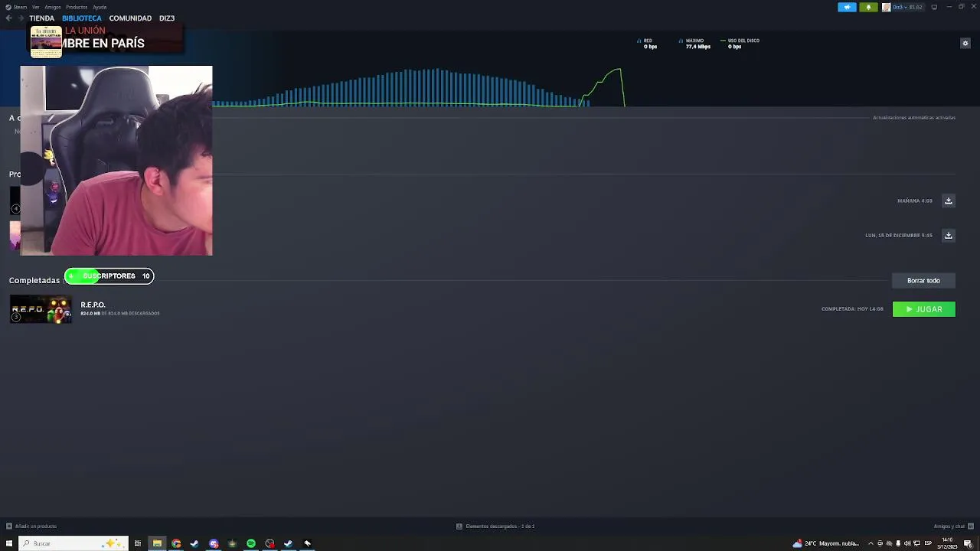
Task: Expand hidden system tray icons chevron
Action: click(870, 543)
